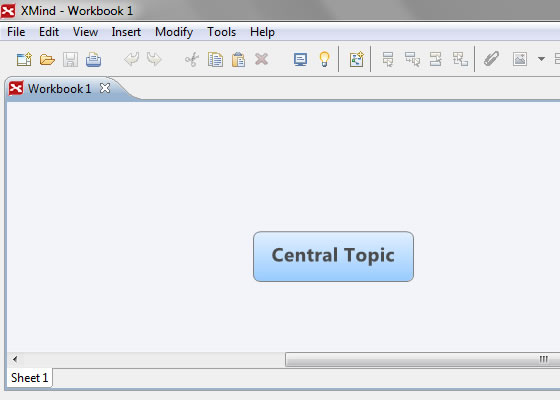Open a file with the folder icon

[47, 59]
